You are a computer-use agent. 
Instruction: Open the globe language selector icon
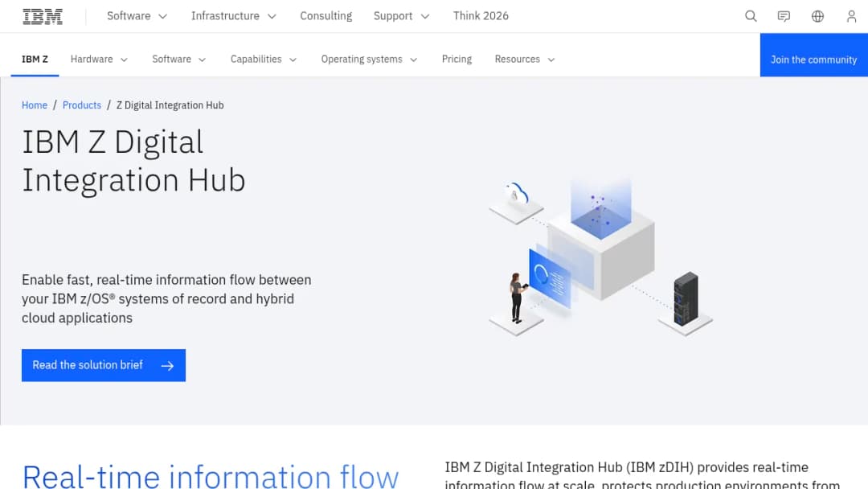(817, 16)
